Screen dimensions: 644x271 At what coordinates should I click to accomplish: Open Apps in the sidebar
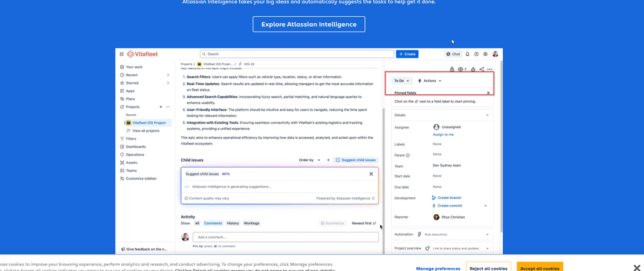pyautogui.click(x=130, y=91)
